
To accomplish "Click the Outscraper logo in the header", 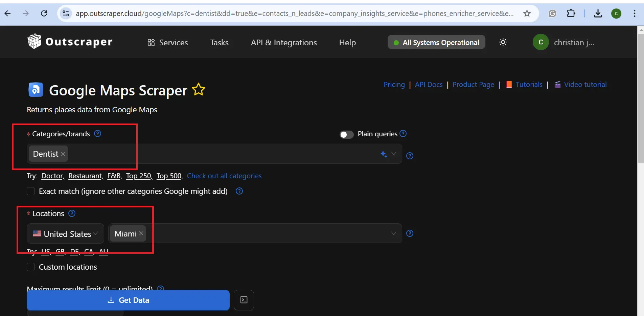I will 70,42.
